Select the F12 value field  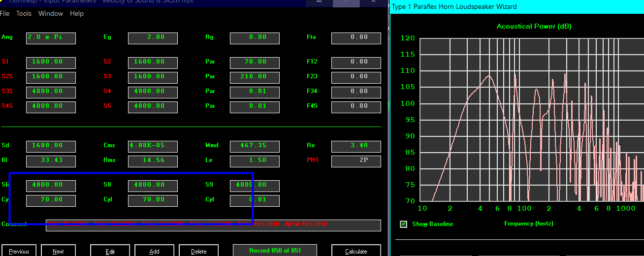point(356,63)
